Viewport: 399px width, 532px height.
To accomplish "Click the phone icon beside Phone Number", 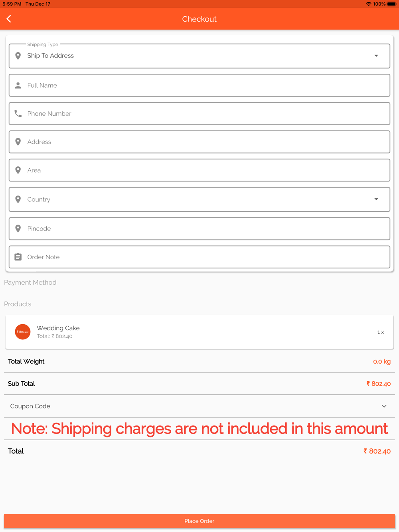I will (x=18, y=114).
